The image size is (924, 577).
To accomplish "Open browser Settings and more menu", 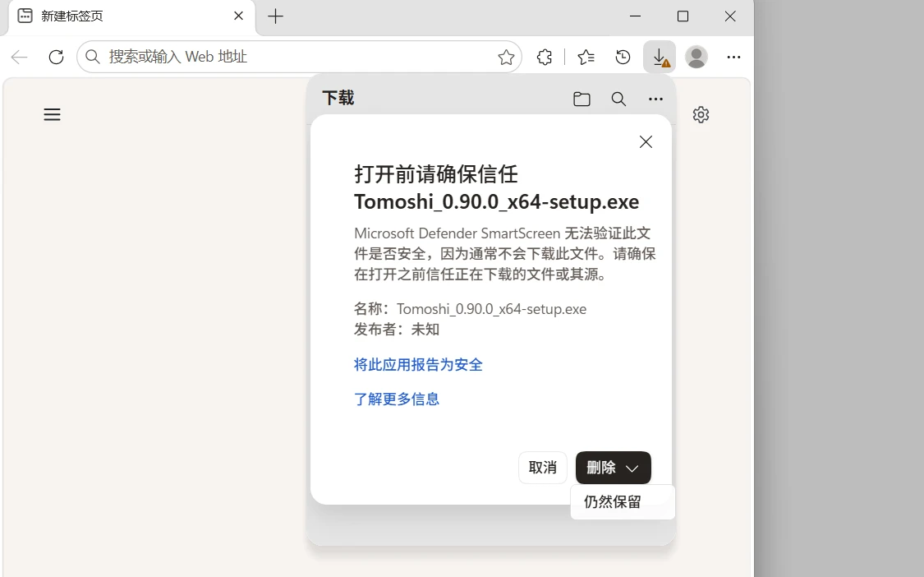I will (733, 57).
